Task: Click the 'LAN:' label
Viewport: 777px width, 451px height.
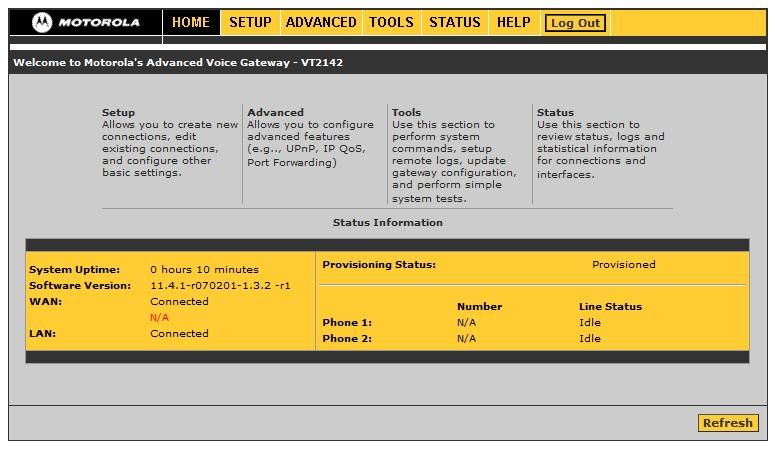Action: (x=43, y=334)
